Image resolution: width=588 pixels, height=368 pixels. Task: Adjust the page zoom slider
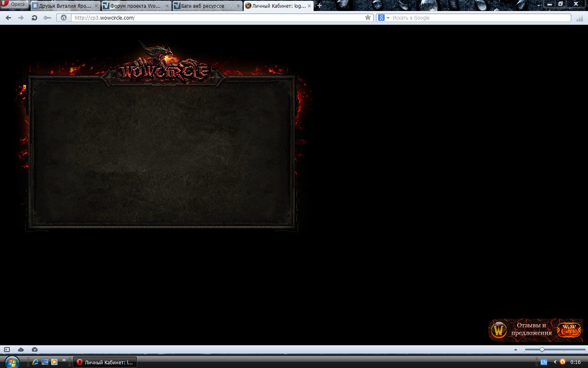coord(542,350)
